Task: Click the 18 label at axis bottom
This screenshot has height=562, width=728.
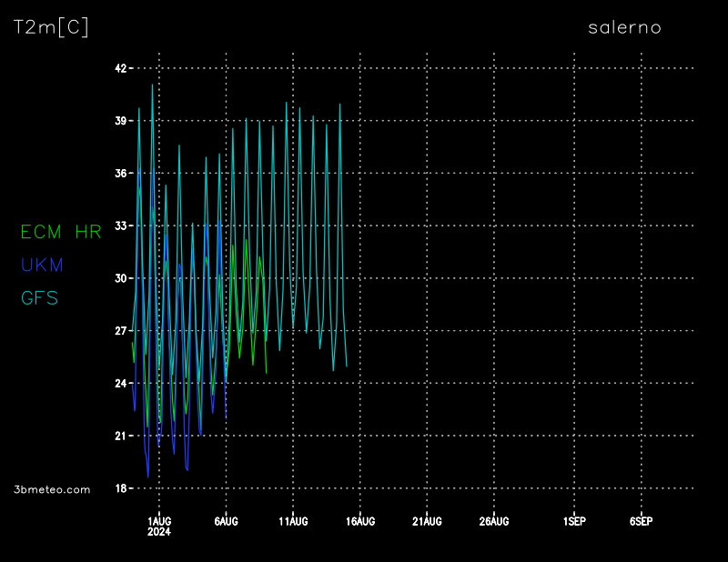Action: click(x=120, y=488)
